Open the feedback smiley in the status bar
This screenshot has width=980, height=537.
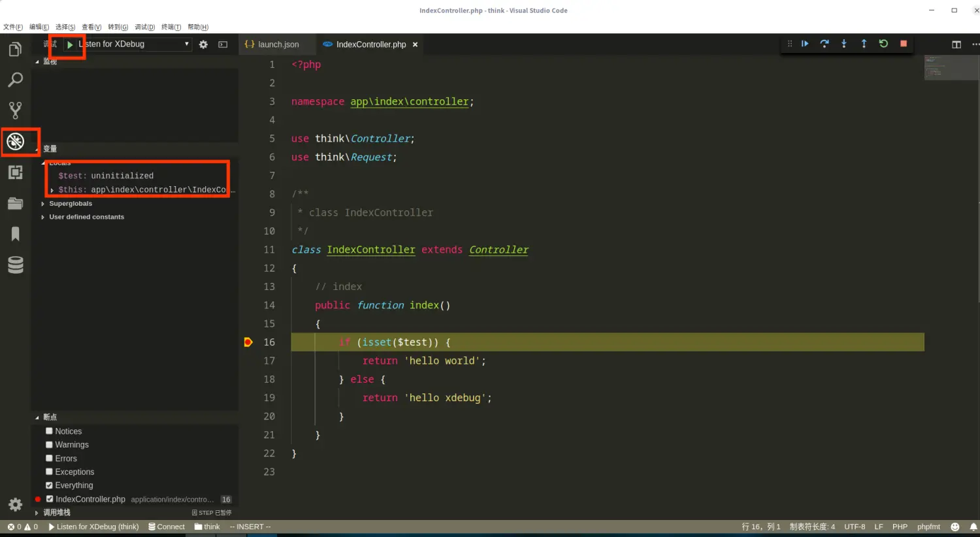[955, 527]
